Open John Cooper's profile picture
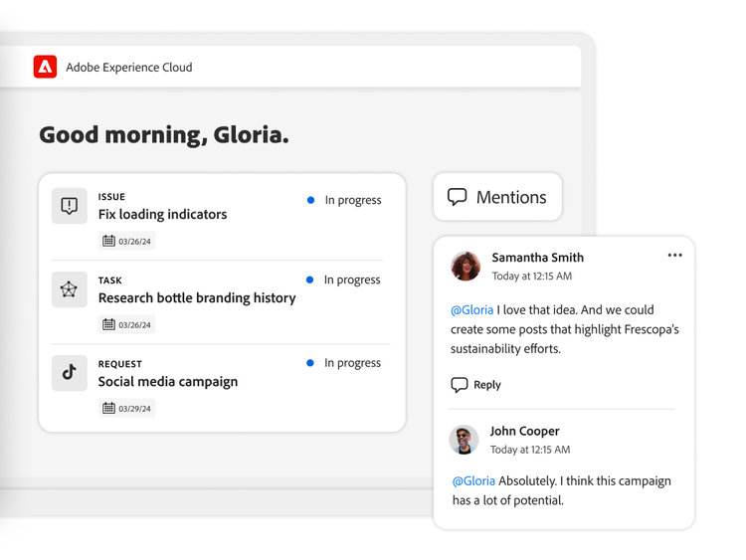The height and width of the screenshot is (560, 746). tap(465, 440)
